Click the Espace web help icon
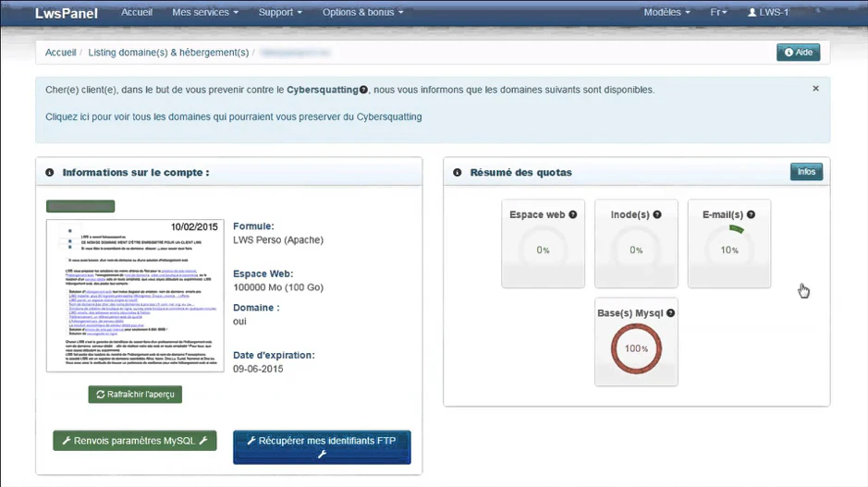 [573, 214]
